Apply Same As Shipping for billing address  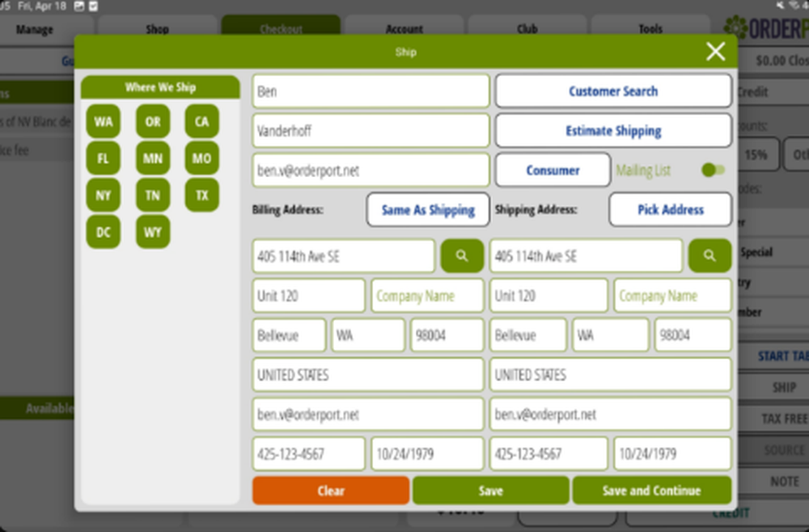[x=427, y=209]
